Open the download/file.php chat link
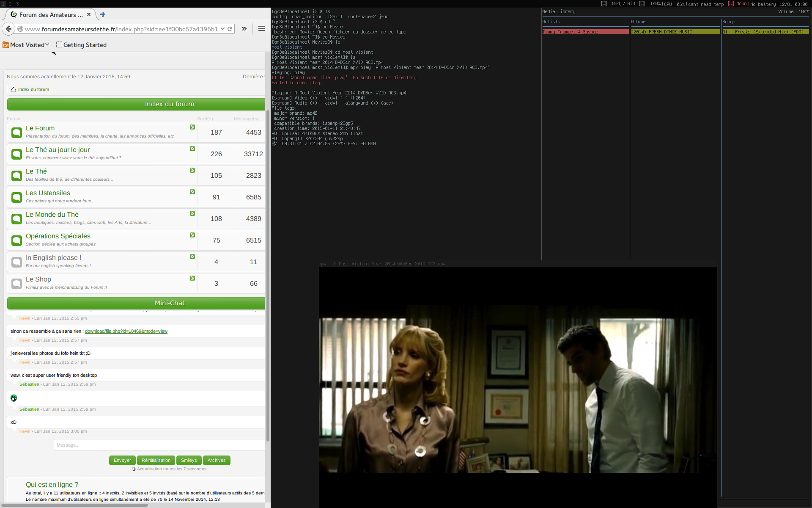 pyautogui.click(x=126, y=331)
